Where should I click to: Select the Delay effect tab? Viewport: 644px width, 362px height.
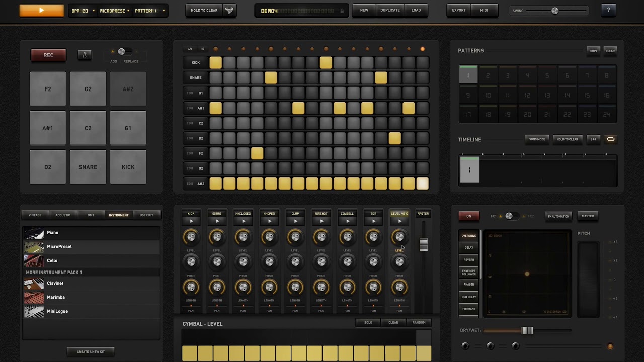tap(469, 248)
